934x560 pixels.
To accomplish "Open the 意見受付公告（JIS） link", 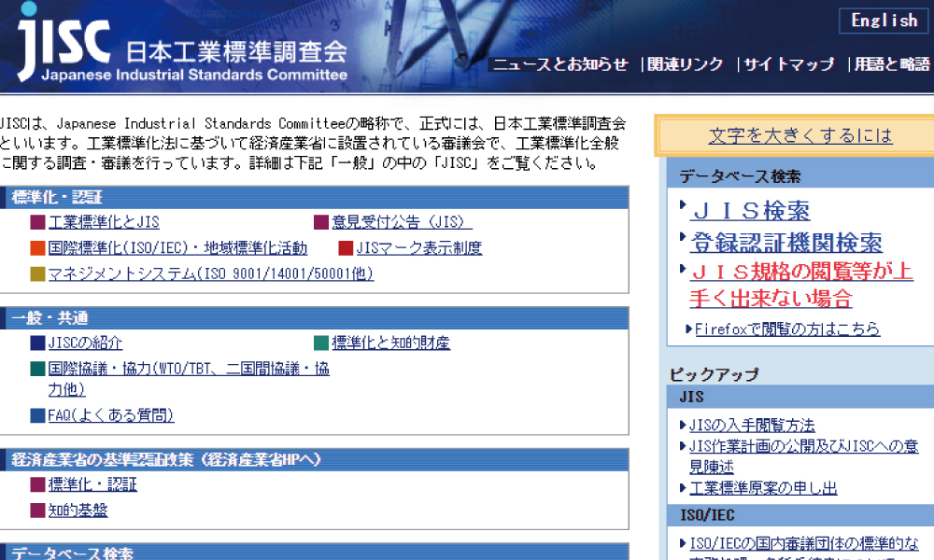I will [402, 222].
